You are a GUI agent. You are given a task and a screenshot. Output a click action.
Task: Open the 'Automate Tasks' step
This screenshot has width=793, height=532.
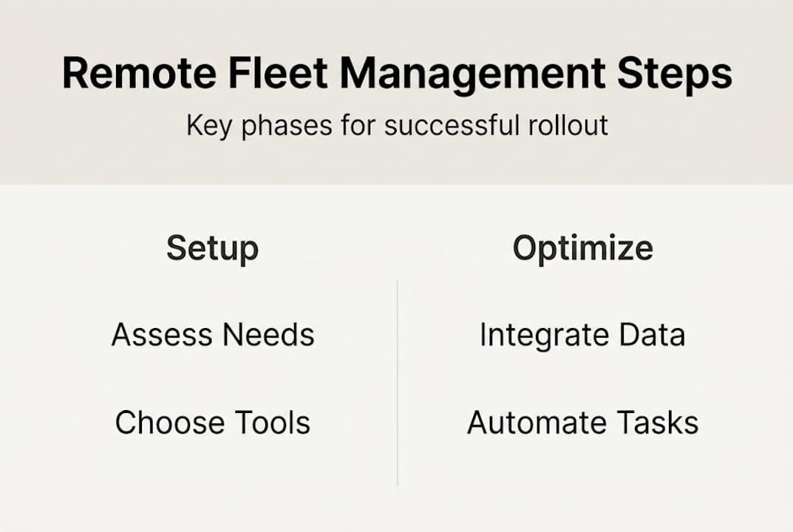[x=582, y=423]
